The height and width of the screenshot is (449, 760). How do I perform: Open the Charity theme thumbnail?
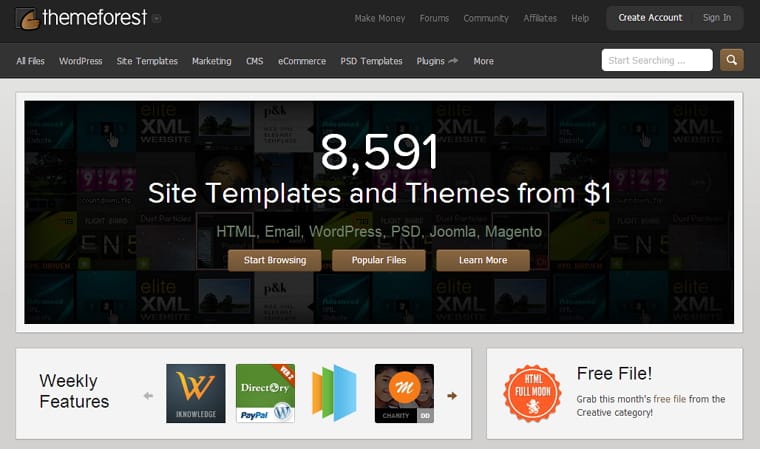(x=404, y=393)
